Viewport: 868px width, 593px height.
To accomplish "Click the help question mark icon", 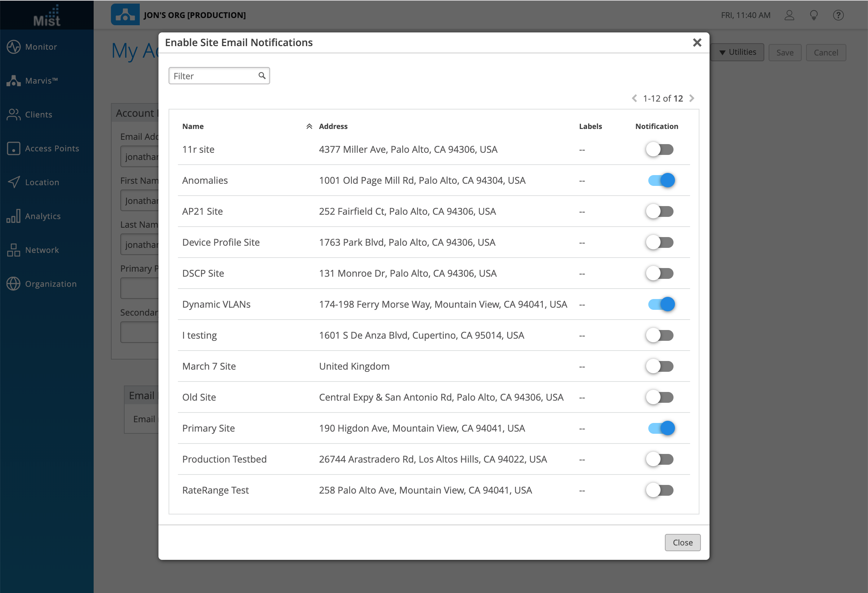I will click(838, 15).
